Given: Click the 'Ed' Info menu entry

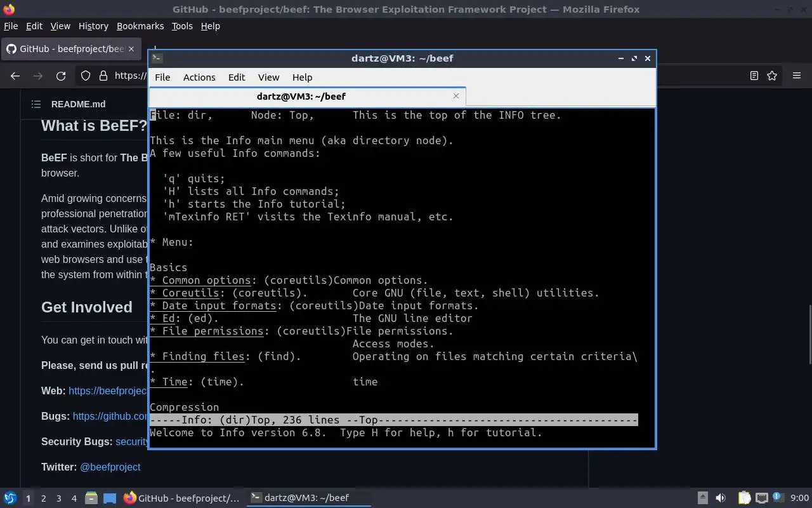Looking at the screenshot, I should (x=168, y=318).
